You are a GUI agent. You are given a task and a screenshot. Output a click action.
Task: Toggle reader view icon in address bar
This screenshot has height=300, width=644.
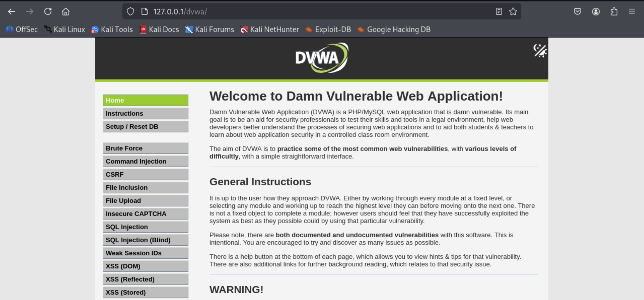click(x=499, y=11)
